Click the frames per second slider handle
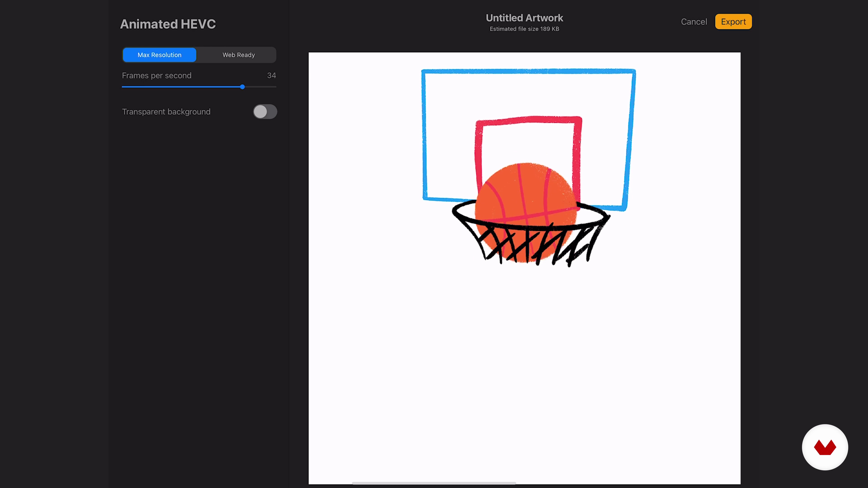The width and height of the screenshot is (868, 488). point(242,87)
